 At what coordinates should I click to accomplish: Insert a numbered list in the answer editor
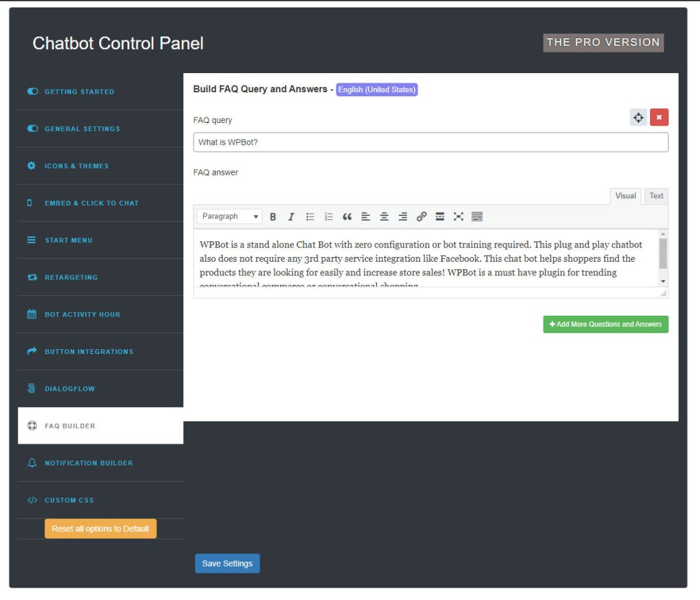click(329, 216)
